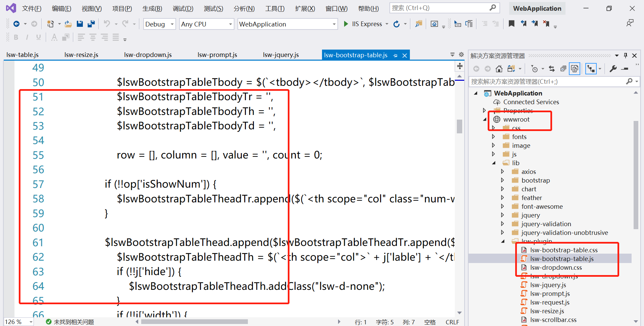
Task: Click the Pending Changes Filter clock icon
Action: click(535, 69)
